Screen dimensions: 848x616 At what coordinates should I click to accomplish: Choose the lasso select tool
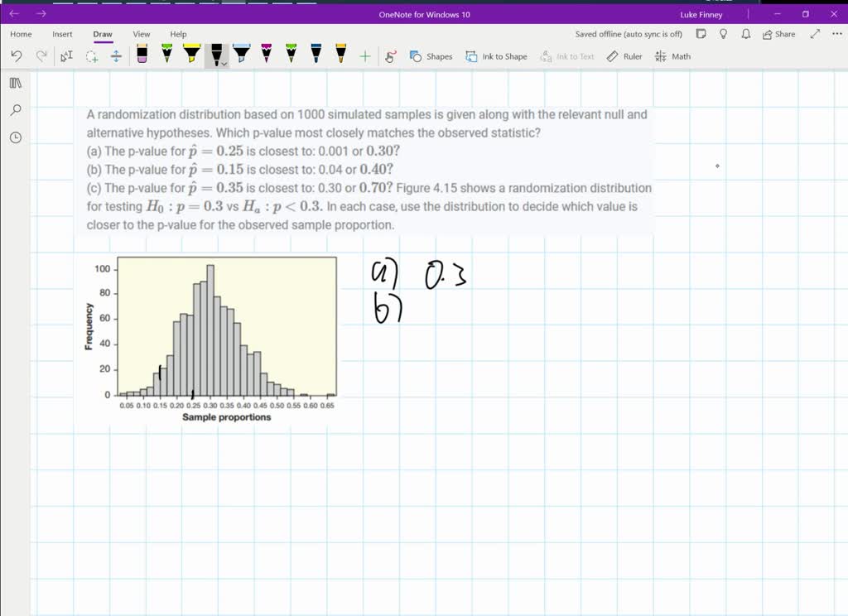[92, 56]
